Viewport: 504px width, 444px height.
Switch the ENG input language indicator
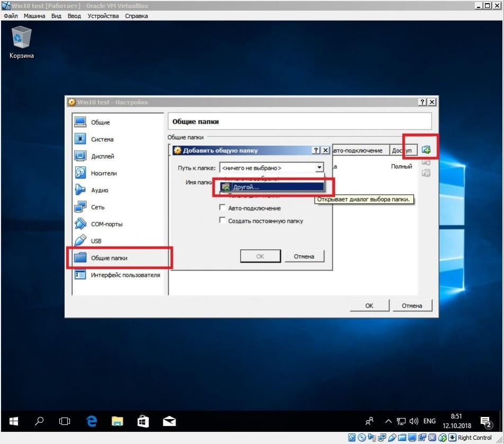tap(429, 421)
